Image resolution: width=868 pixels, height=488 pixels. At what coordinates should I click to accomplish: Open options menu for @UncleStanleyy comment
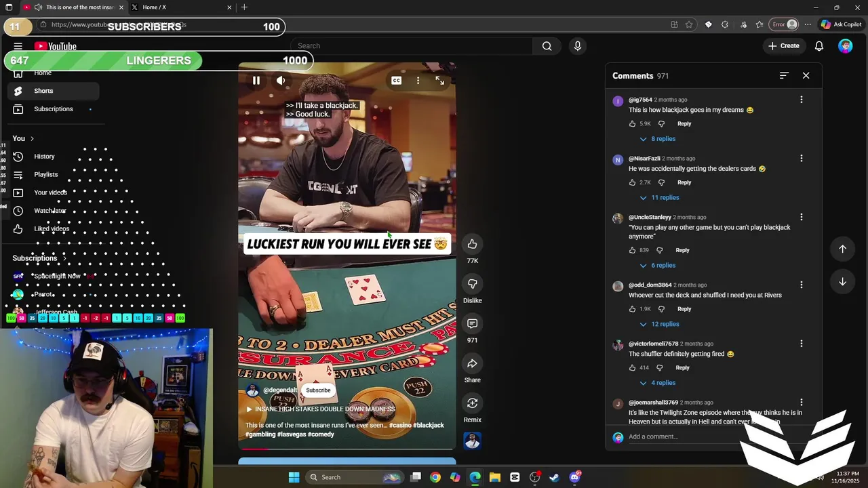[x=801, y=218]
